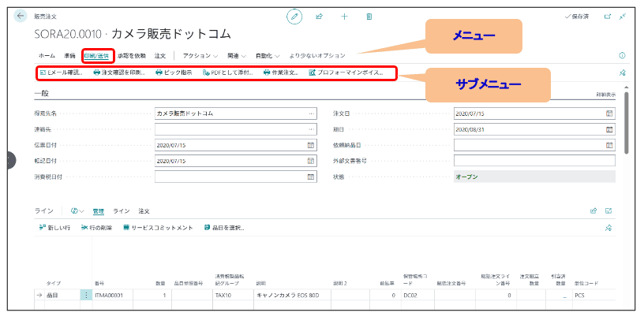Click 品目を選択 action
The width and height of the screenshot is (644, 320).
224,228
